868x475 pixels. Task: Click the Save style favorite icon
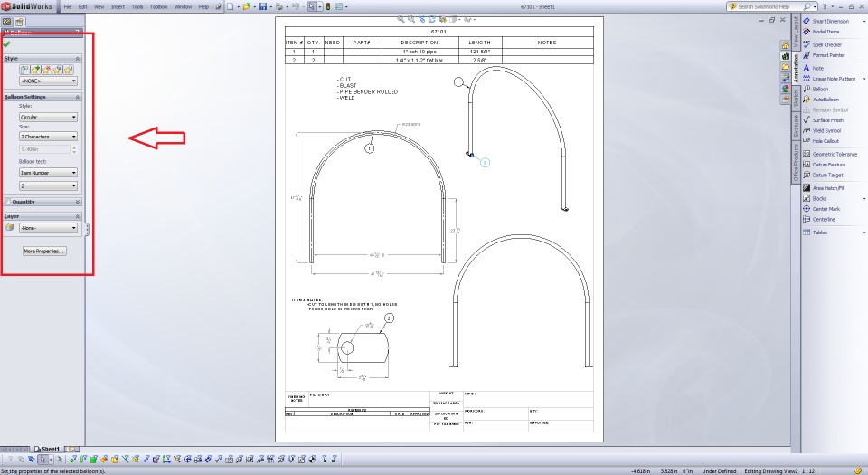coord(58,70)
